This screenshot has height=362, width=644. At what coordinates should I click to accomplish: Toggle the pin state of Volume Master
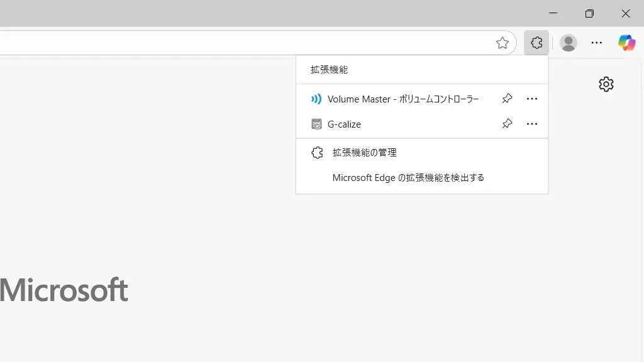click(x=507, y=99)
